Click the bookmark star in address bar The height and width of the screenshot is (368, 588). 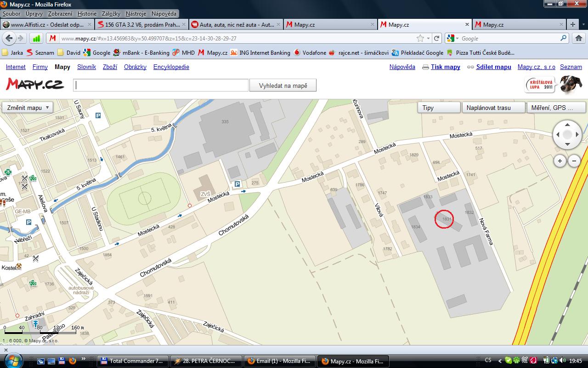(x=420, y=39)
